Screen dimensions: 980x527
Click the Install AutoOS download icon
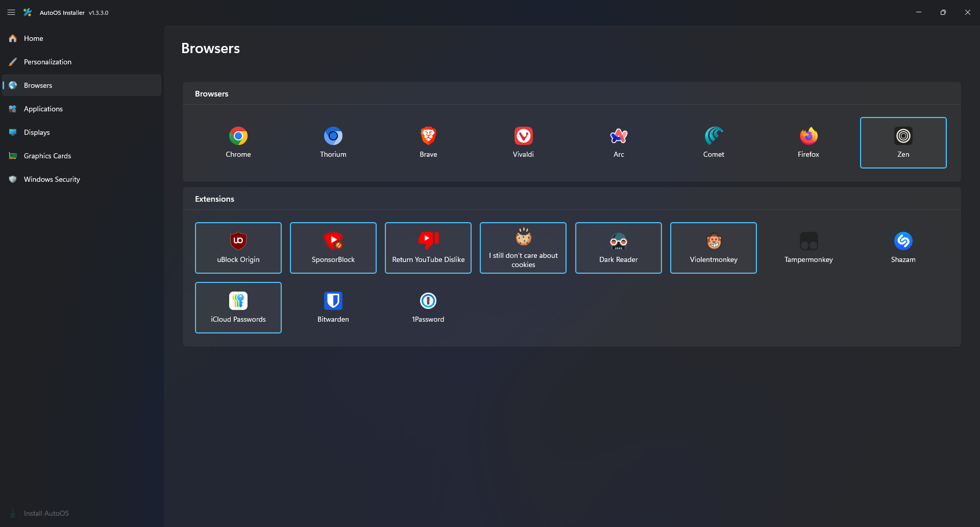point(13,513)
